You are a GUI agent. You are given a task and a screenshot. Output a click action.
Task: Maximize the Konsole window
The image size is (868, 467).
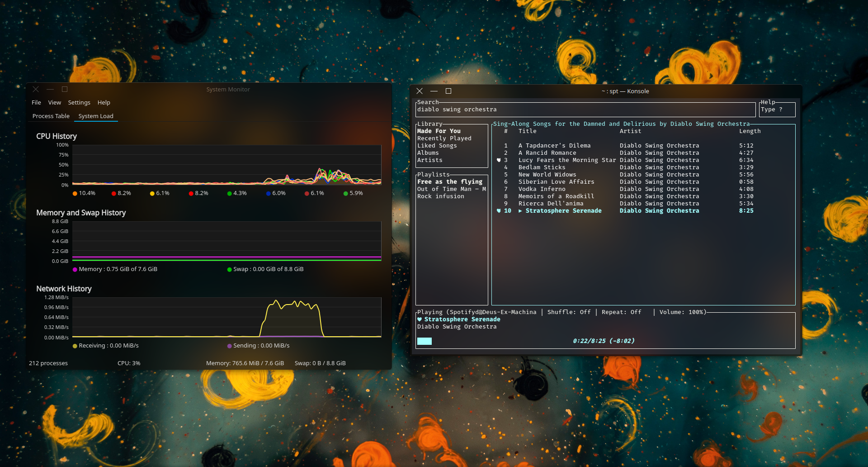tap(448, 91)
